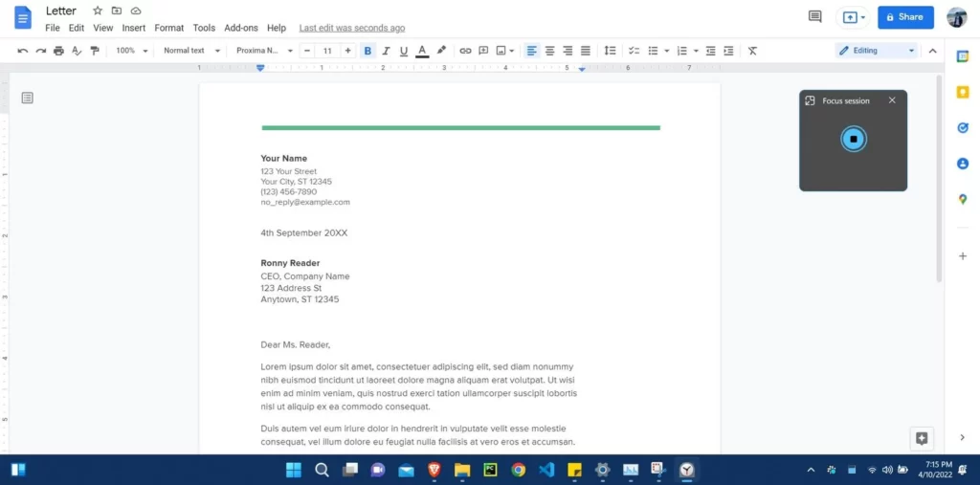Open the File menu

point(53,28)
